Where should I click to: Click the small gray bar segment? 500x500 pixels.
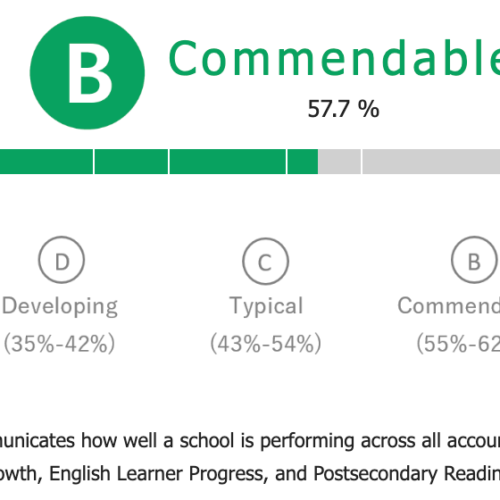[x=339, y=161]
